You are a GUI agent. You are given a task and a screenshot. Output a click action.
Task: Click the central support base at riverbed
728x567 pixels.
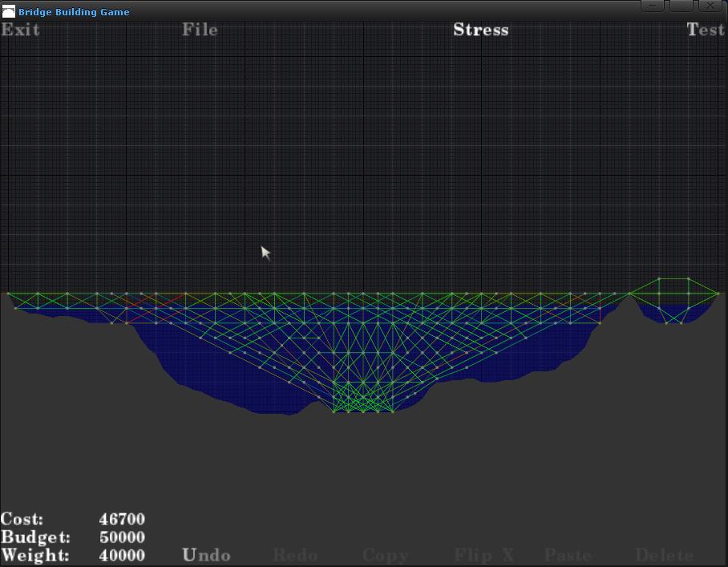[363, 411]
